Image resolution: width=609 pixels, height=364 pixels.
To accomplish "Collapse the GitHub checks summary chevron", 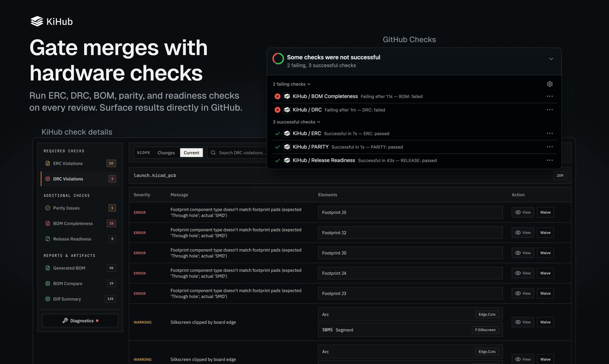I will click(x=551, y=59).
